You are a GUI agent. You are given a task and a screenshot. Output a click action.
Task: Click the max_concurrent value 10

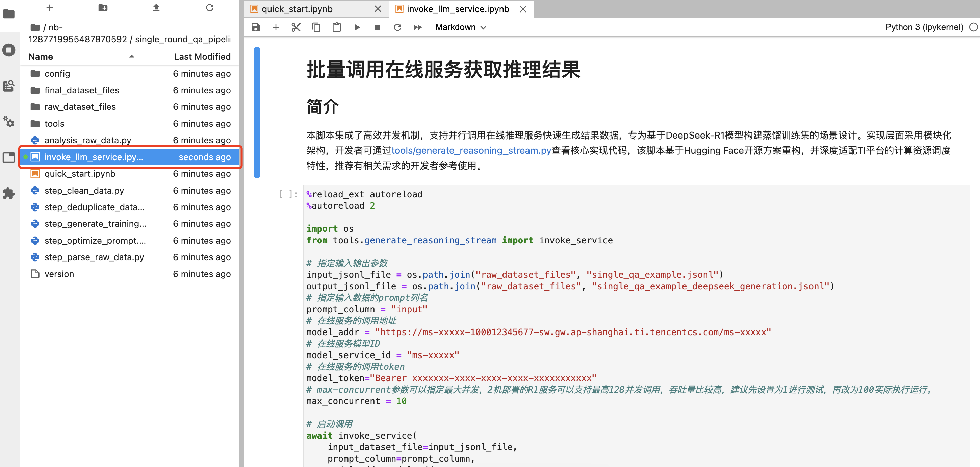pos(402,401)
